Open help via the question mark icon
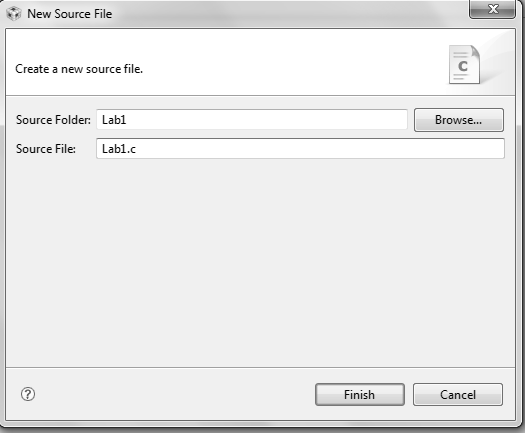Screen dimensions: 525x433 click(x=28, y=394)
